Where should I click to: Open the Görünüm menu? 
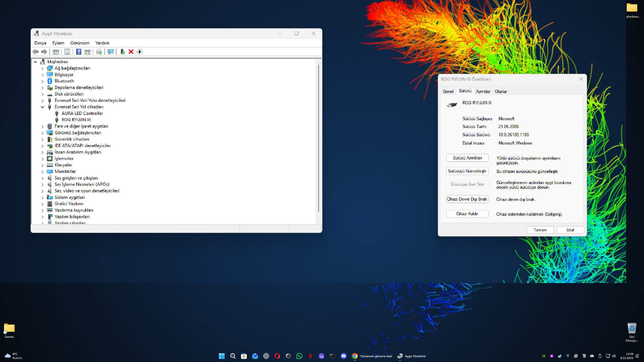[x=79, y=43]
